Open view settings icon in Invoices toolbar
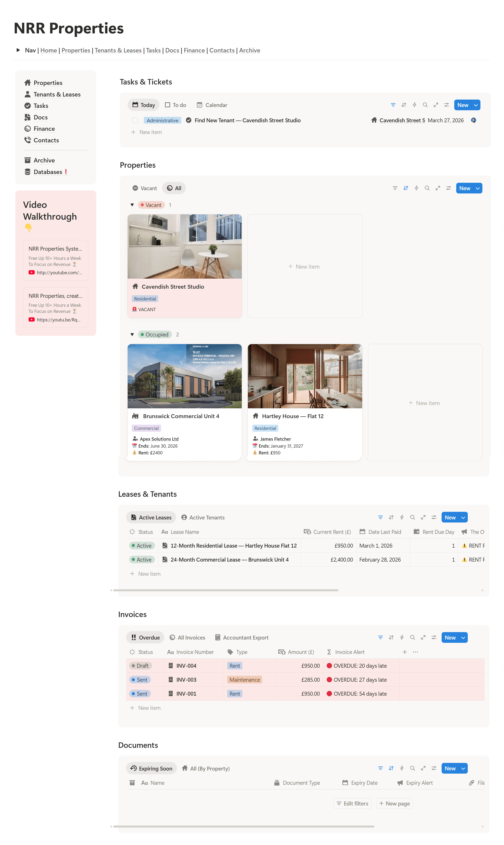This screenshot has height=845, width=504. click(434, 638)
